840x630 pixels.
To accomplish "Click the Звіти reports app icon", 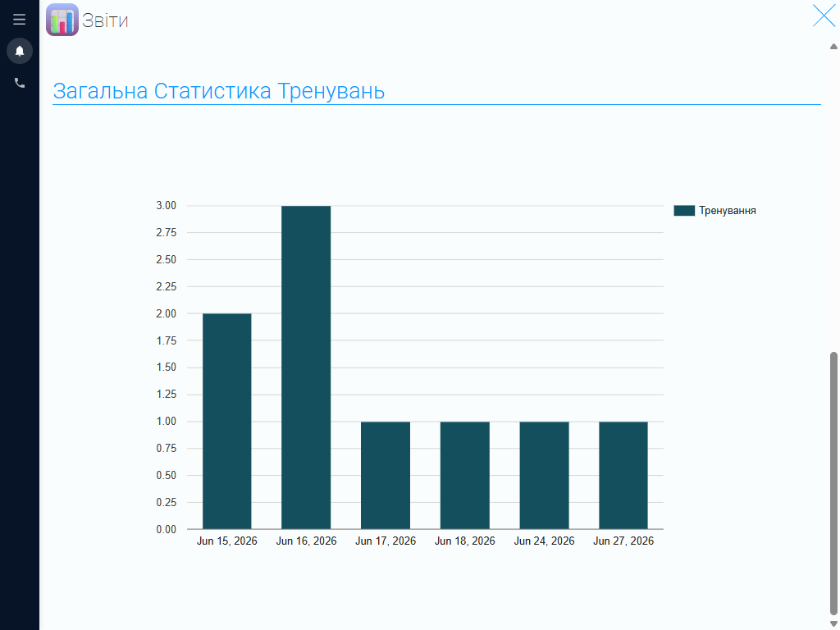I will coord(62,20).
